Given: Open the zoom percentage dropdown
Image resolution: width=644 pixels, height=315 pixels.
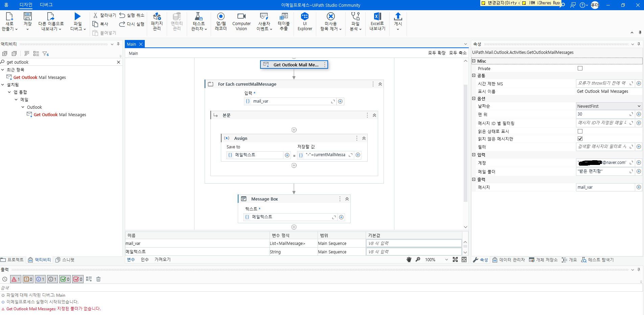Looking at the screenshot, I should 446,259.
